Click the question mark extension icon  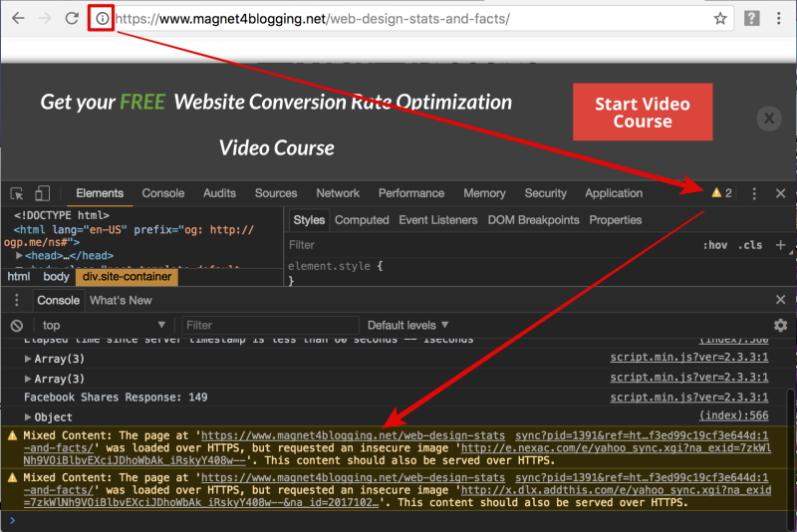tap(751, 18)
